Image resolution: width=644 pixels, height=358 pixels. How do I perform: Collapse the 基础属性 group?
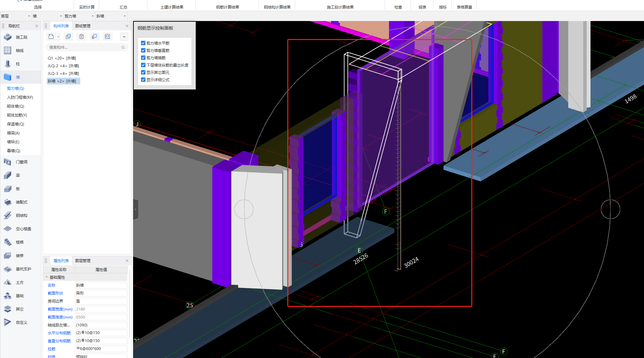point(46,277)
